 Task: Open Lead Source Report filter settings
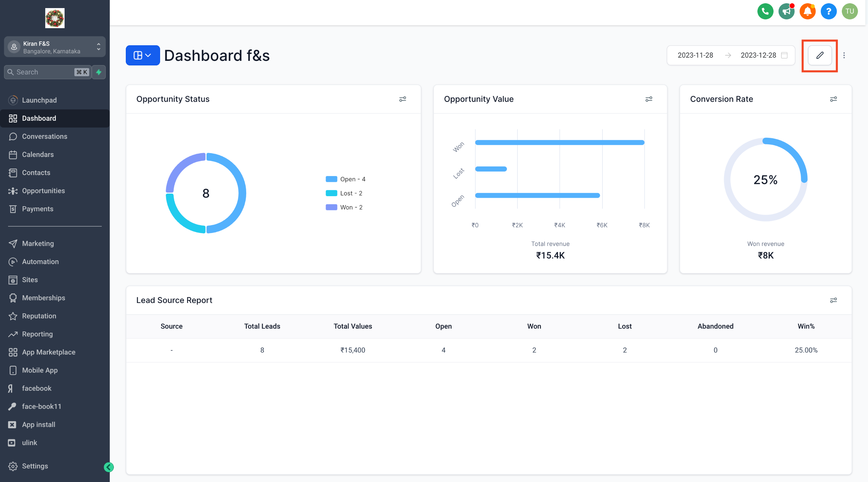833,300
